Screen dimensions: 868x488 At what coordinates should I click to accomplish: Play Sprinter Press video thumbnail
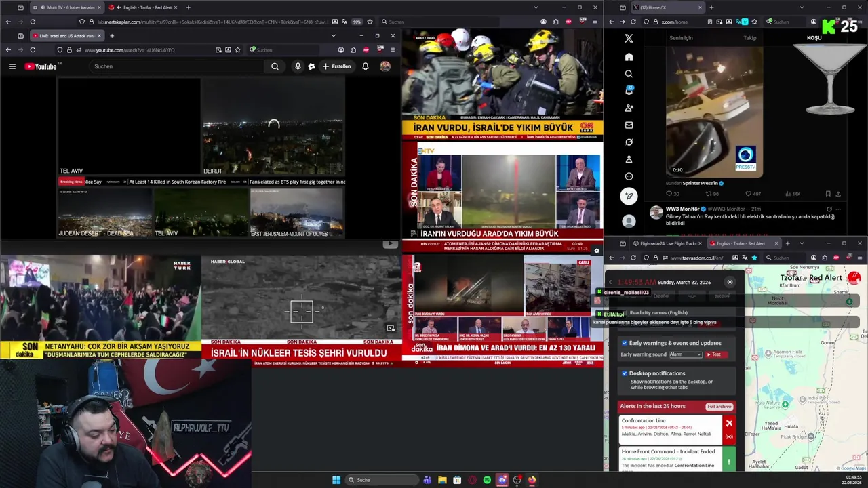[x=714, y=111]
